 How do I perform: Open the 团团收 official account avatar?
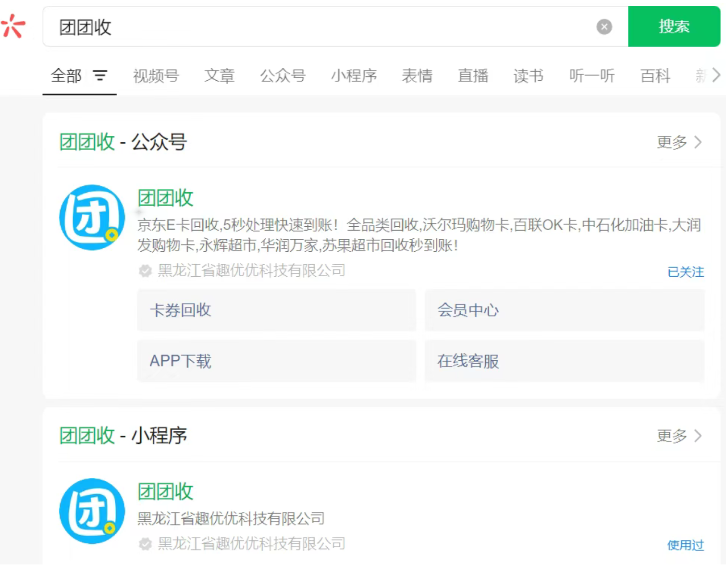(92, 218)
